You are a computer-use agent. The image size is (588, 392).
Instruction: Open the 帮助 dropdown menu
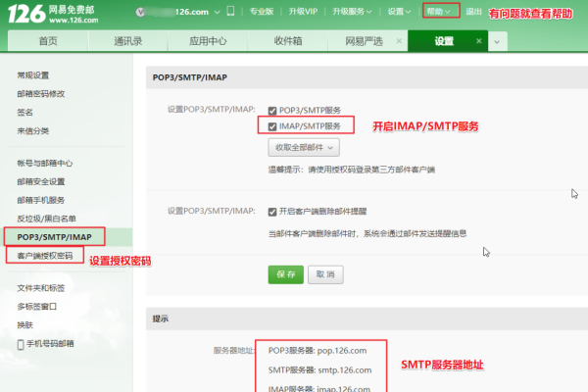(x=439, y=12)
